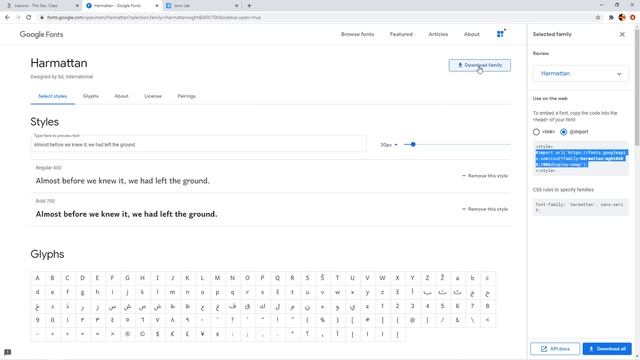Click the Designed by SIL International link
640x360 pixels.
[62, 77]
